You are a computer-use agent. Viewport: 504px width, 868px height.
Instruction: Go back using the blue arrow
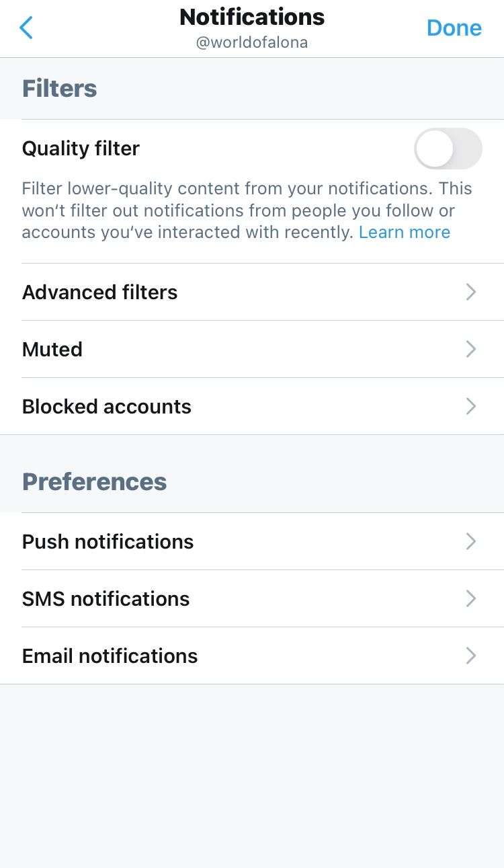[x=26, y=28]
